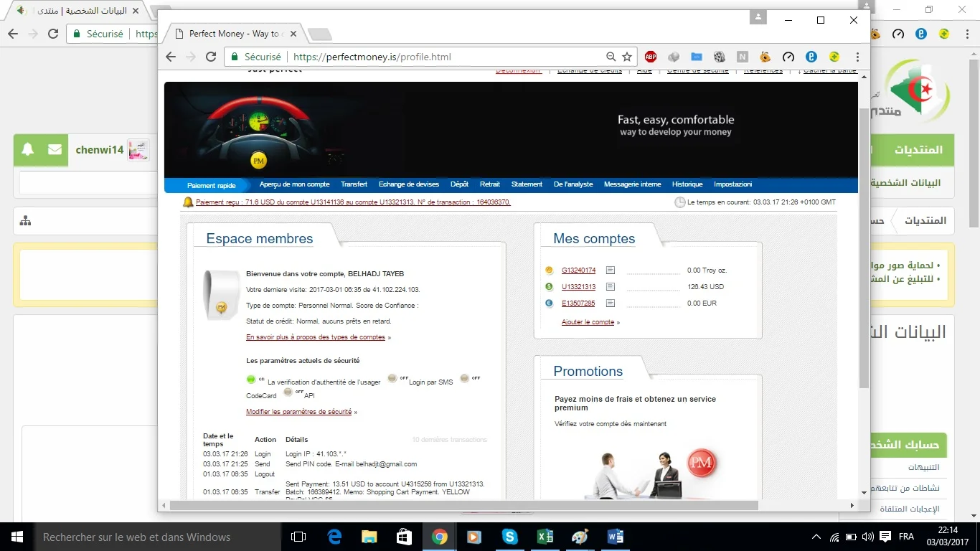Image resolution: width=980 pixels, height=551 pixels.
Task: Open Modifier les paramètres de sécurité link
Action: coord(298,412)
